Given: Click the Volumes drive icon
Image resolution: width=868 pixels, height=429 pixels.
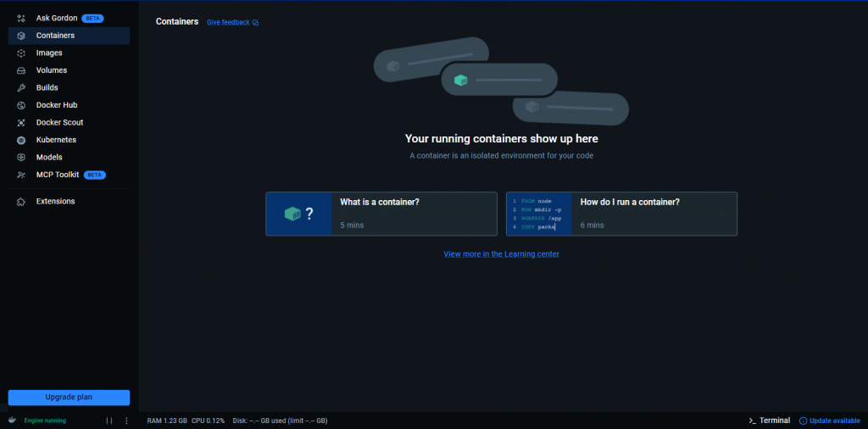Looking at the screenshot, I should pyautogui.click(x=21, y=70).
